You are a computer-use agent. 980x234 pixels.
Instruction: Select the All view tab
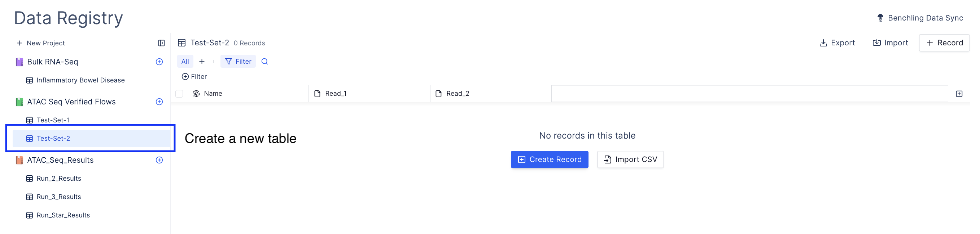tap(185, 61)
